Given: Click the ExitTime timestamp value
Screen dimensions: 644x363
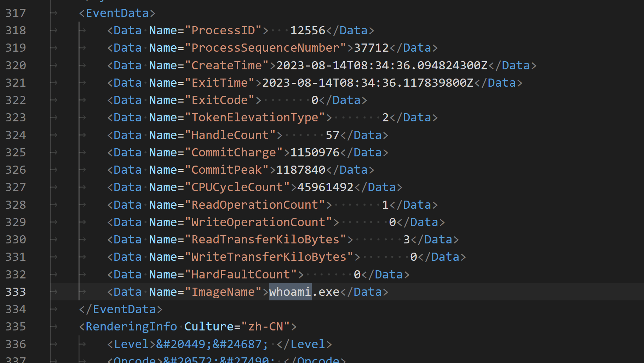Looking at the screenshot, I should [x=368, y=83].
